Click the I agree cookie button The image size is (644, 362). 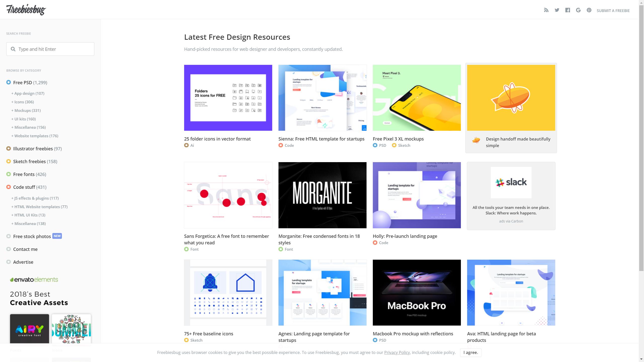(x=470, y=352)
